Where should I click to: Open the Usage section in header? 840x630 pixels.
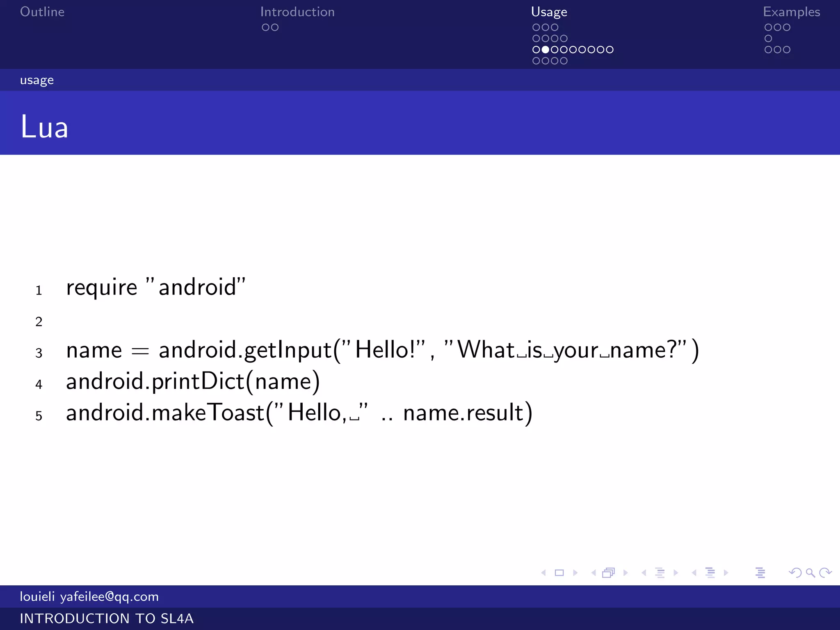click(x=549, y=12)
